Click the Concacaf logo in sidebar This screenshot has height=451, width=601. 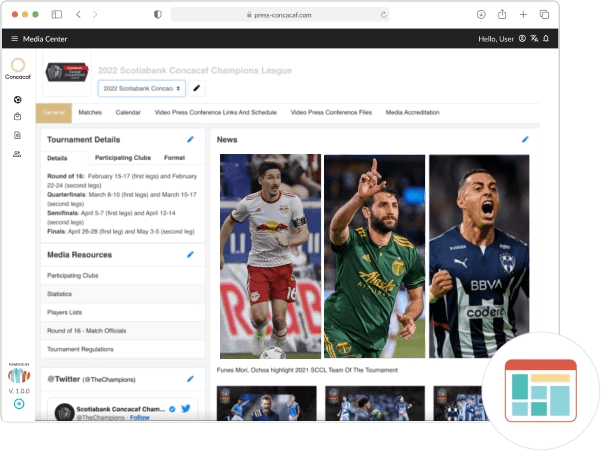(x=18, y=69)
